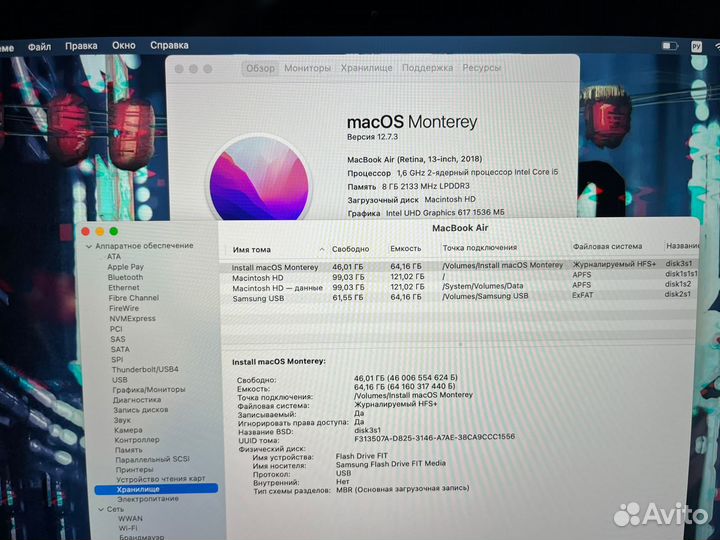This screenshot has height=540, width=720.
Task: Select Звук in the sidebar
Action: click(122, 420)
